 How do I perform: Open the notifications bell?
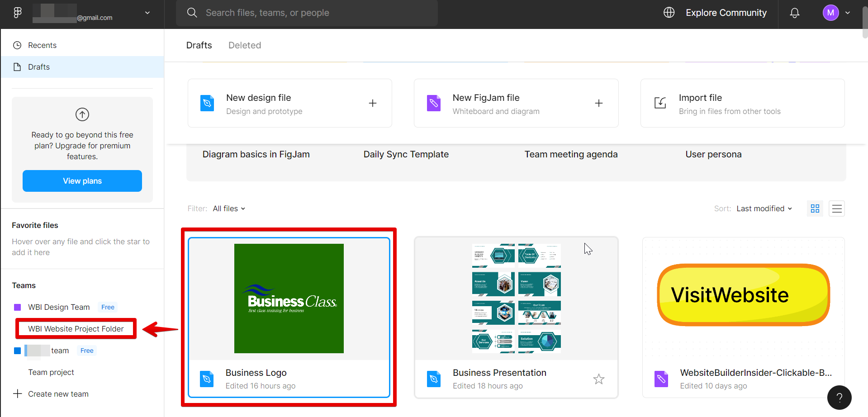pyautogui.click(x=794, y=13)
